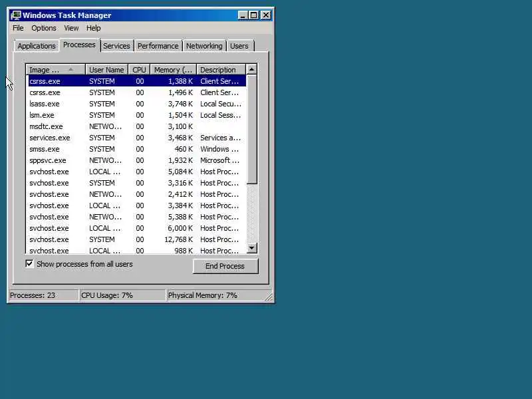Select the msdtc.exe process row

(137, 126)
